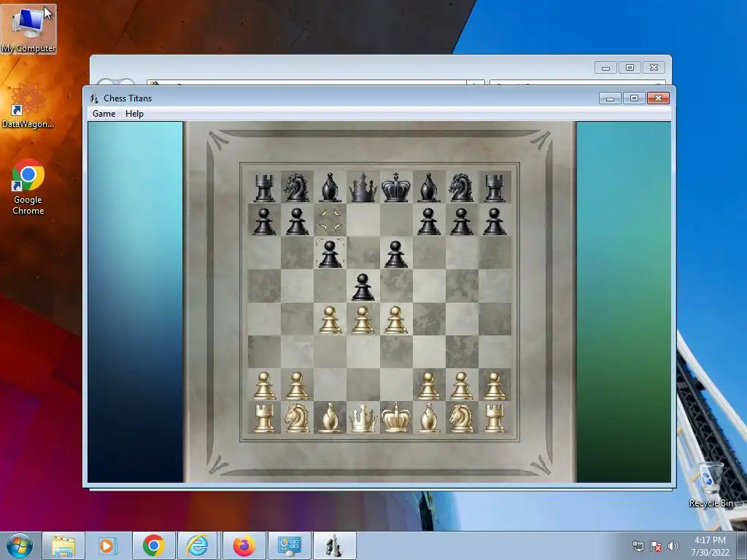
Task: Open Firefox from the taskbar
Action: click(244, 545)
